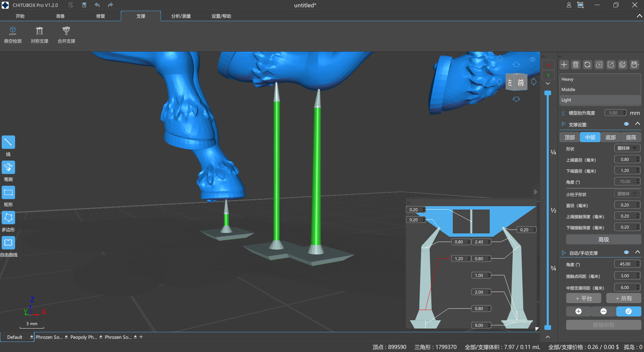Click the edit support pencil mode button
This screenshot has width=644, height=352.
coord(629,311)
